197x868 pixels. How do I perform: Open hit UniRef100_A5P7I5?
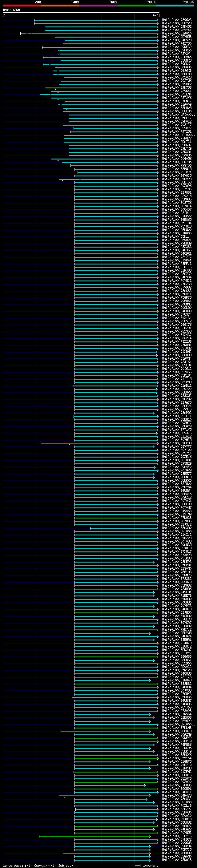[176, 850]
